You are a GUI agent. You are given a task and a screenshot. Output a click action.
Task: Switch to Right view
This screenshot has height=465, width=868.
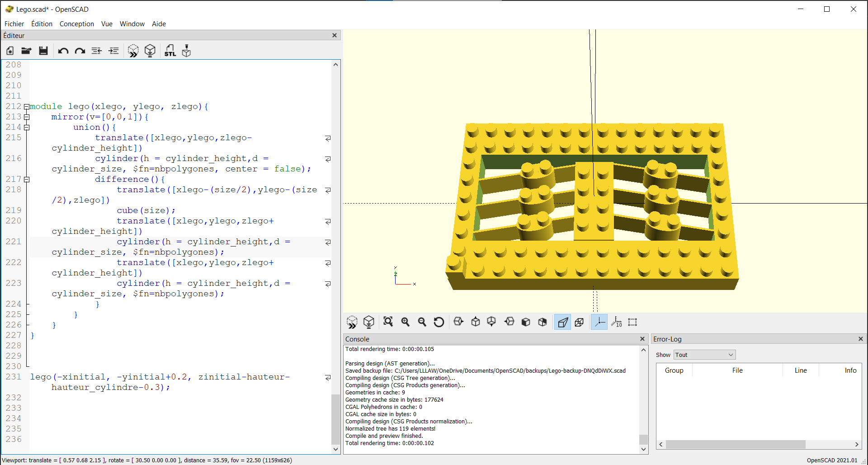point(458,322)
